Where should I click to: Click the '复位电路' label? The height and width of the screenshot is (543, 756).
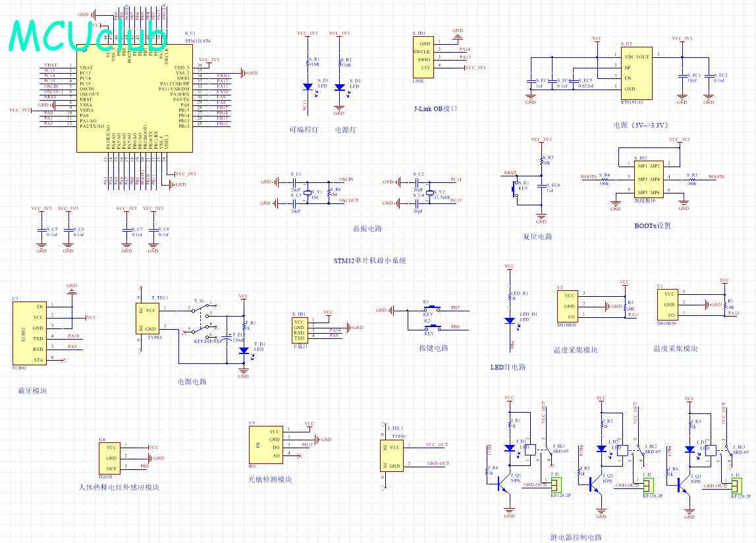[537, 236]
